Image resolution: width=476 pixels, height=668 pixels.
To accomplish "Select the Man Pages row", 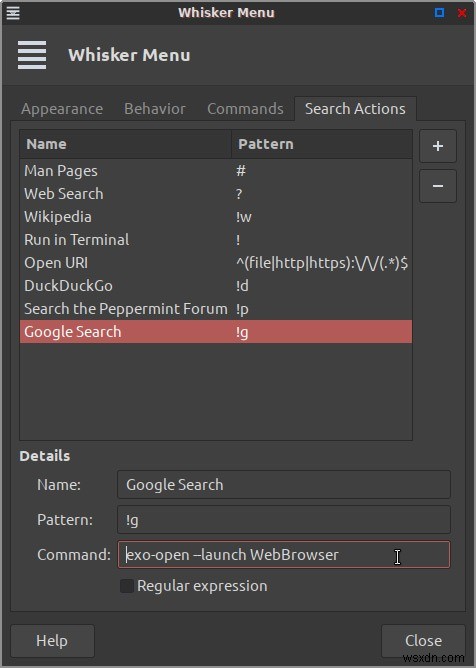I will point(216,171).
